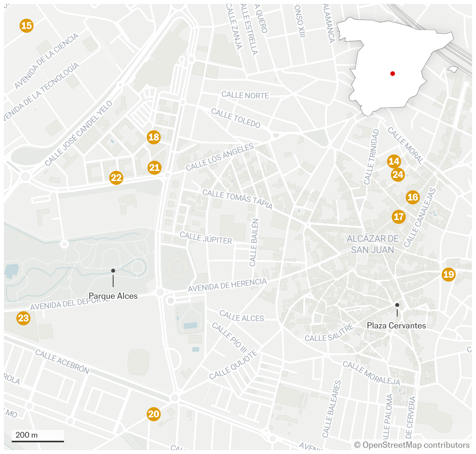
Task: Click the red dot on Spain inset
Action: click(393, 74)
